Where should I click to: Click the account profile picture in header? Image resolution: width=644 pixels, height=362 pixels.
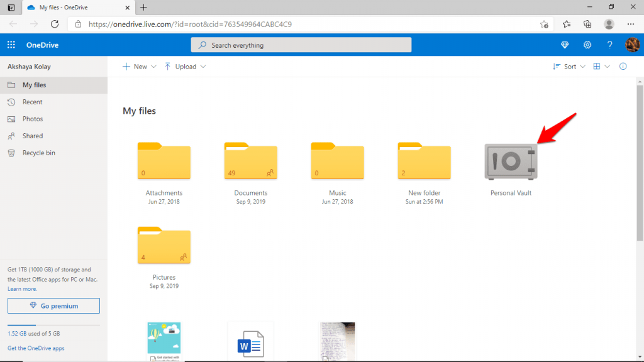[x=632, y=45]
